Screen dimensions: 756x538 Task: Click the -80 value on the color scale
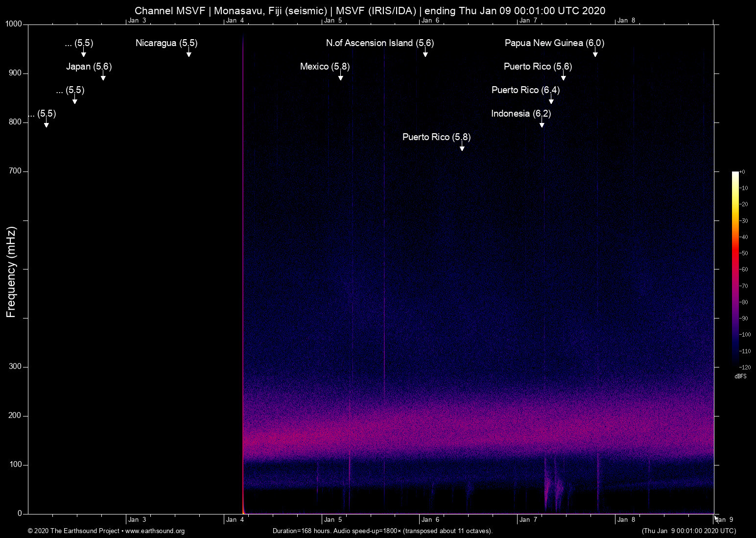coord(744,302)
